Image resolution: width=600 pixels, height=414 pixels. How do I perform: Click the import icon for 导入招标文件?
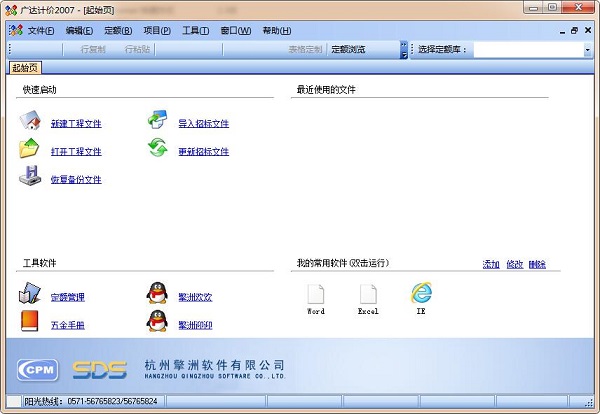(158, 120)
